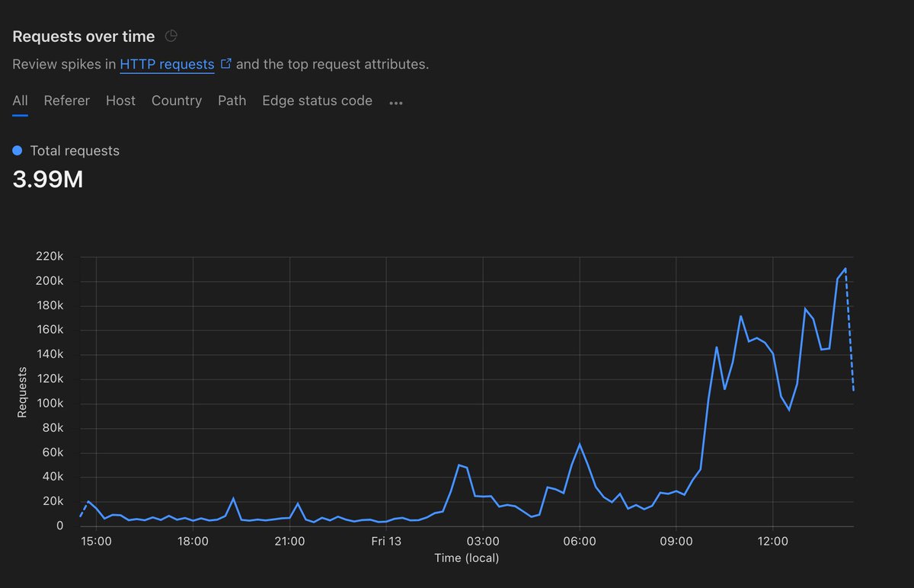Click the 06:00 spike on the line chart
Viewport: 914px width, 588px height.
click(580, 444)
